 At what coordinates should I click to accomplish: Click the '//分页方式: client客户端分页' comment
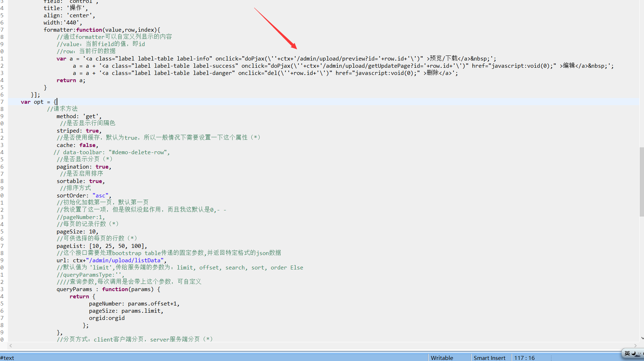[134, 339]
